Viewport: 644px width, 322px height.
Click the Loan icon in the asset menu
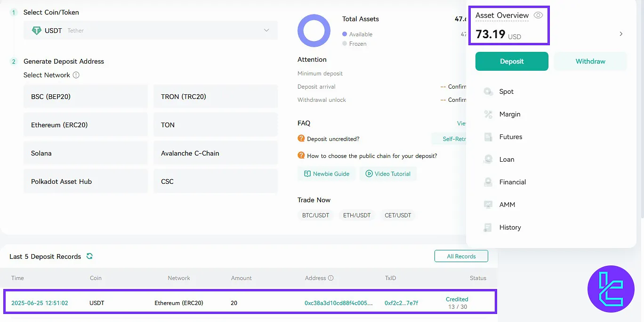[488, 159]
